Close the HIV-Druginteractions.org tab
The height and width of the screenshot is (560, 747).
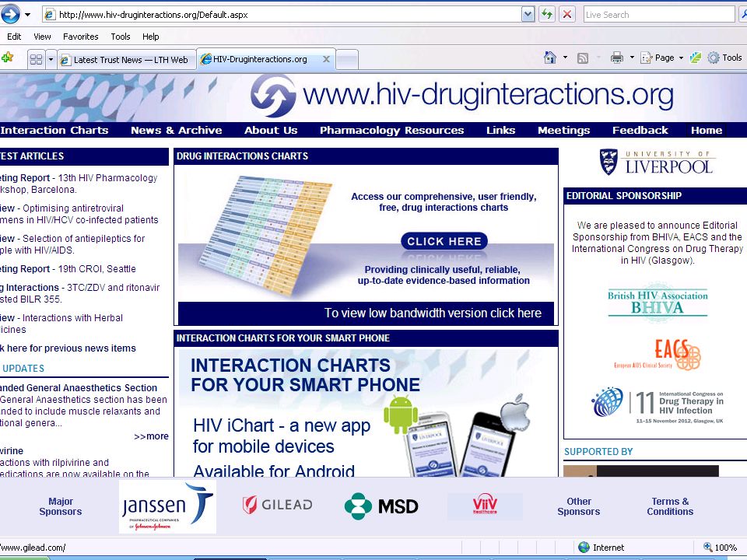point(326,59)
